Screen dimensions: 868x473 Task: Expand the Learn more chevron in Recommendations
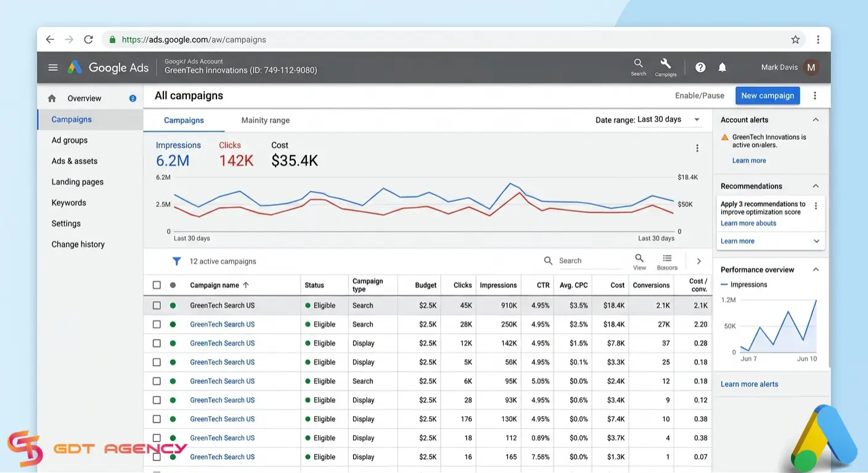tap(816, 241)
